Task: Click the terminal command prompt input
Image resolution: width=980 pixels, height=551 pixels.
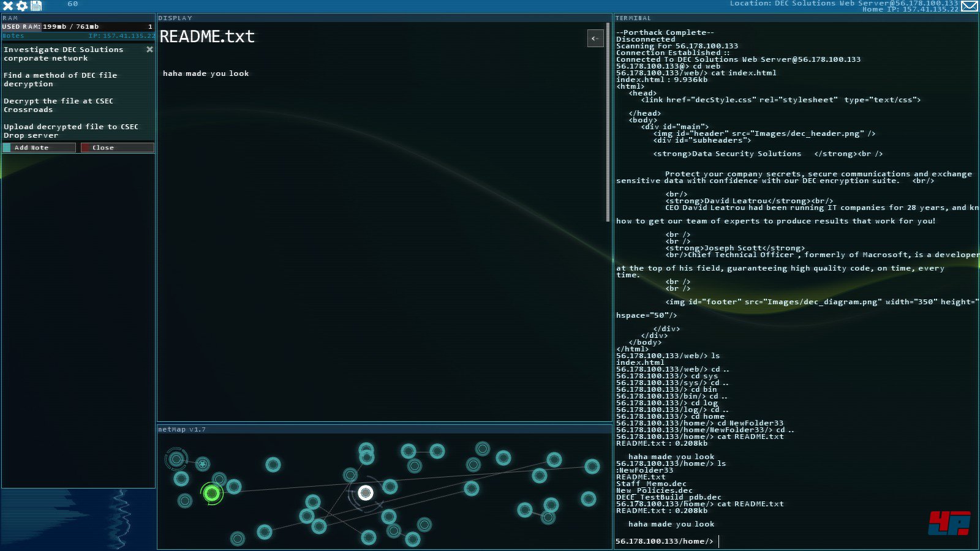Action: (796, 541)
